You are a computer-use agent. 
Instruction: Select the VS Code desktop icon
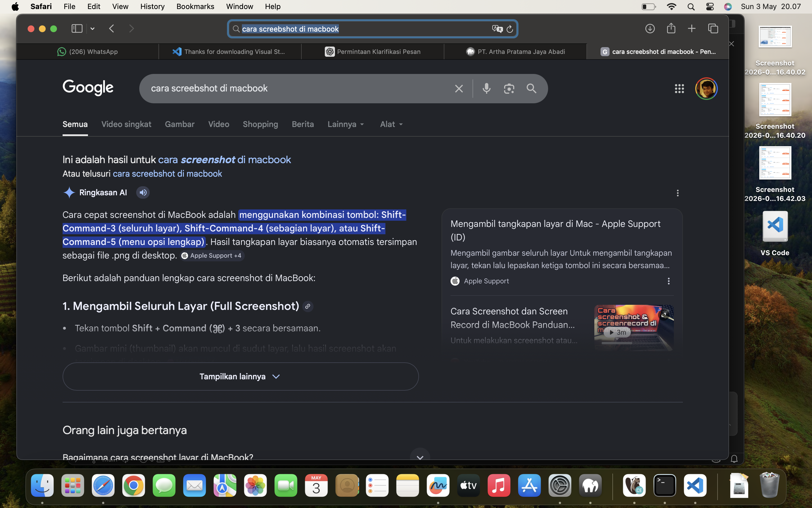(775, 233)
